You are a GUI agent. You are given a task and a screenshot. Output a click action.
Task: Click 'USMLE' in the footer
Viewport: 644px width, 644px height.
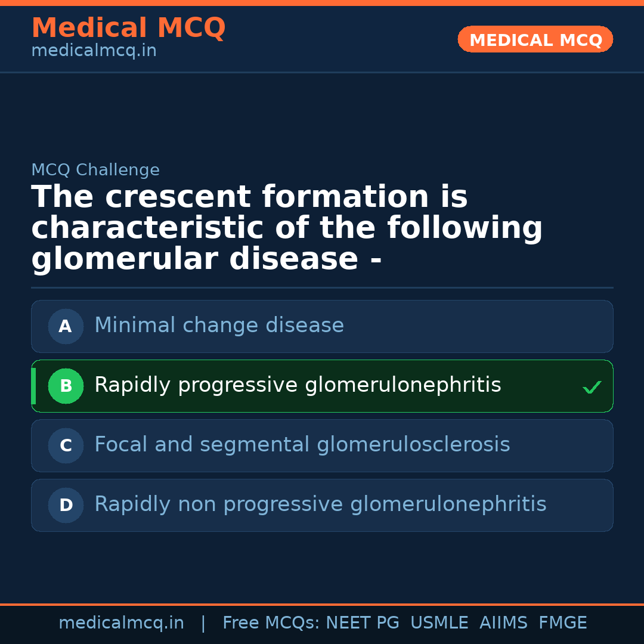(439, 623)
